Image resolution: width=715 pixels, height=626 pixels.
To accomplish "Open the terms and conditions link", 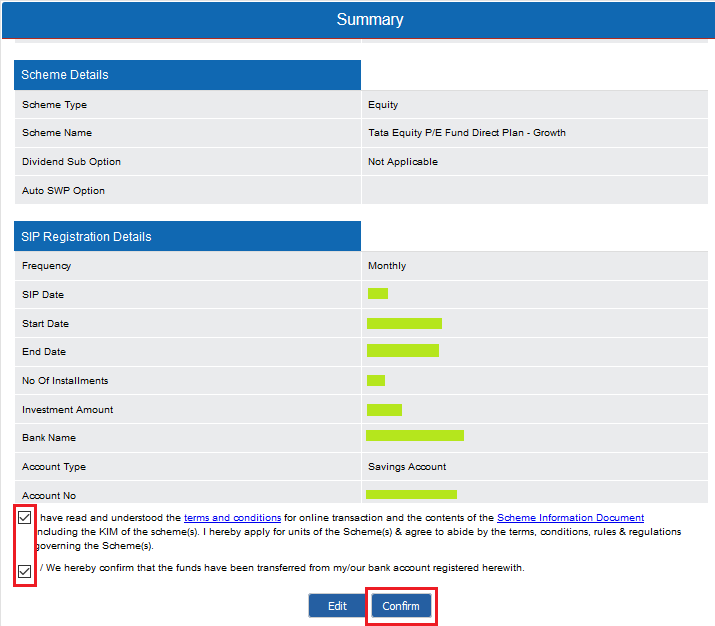I will click(233, 517).
